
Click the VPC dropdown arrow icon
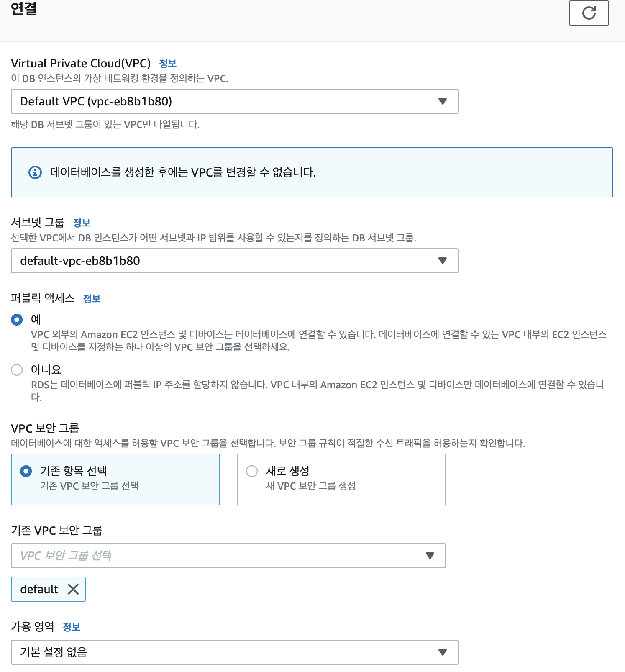(442, 101)
